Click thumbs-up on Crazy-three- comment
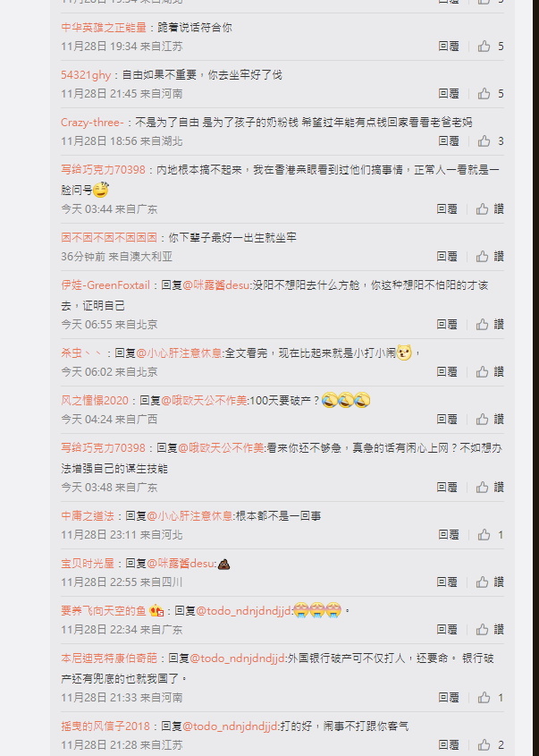Screen dimensions: 539x756 coord(484,141)
